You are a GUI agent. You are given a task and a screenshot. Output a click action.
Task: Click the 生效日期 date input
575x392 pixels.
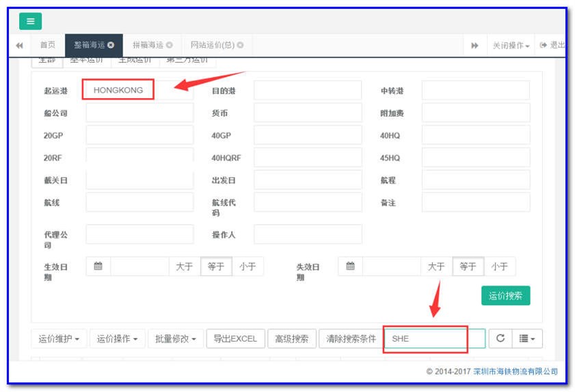(x=139, y=266)
